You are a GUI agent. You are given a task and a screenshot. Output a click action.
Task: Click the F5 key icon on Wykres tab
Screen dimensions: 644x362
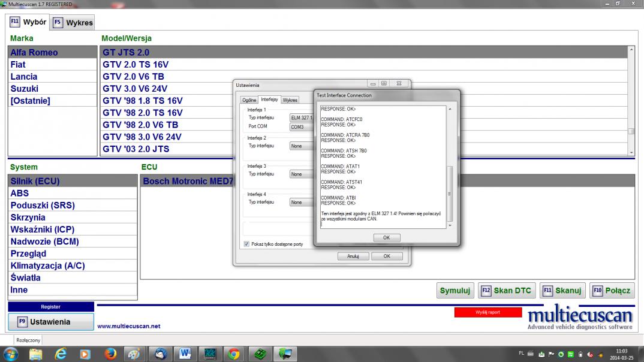pyautogui.click(x=58, y=23)
